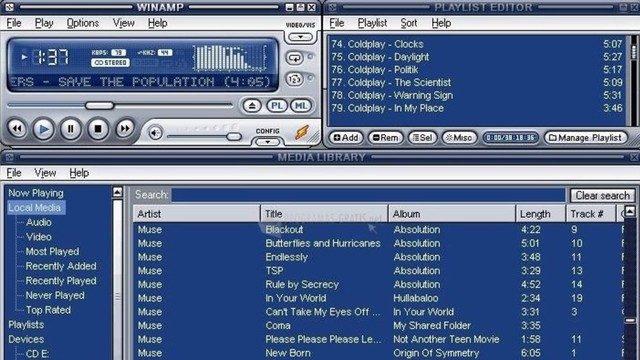
Task: Select playlist entry Coldplay - The Scientist
Action: point(476,82)
